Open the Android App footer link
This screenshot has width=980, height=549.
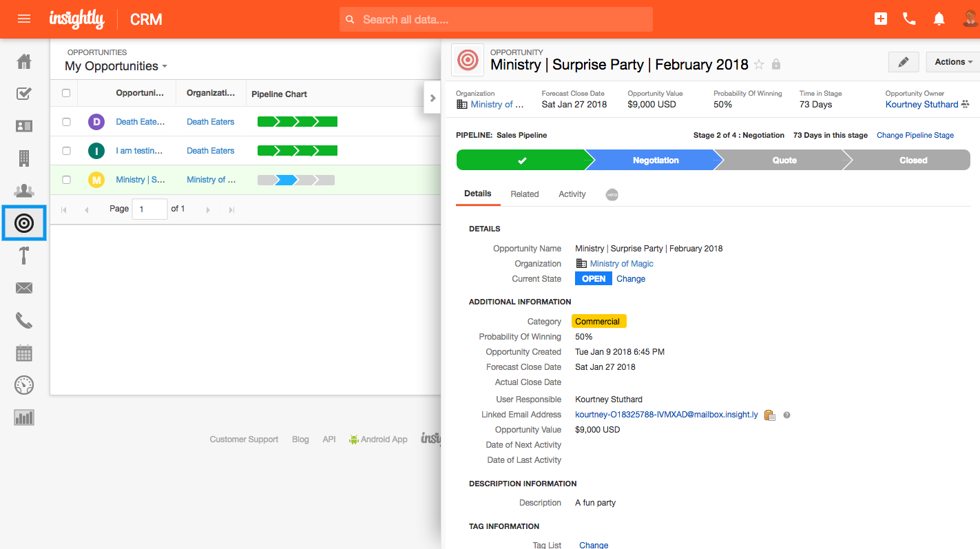click(x=378, y=439)
